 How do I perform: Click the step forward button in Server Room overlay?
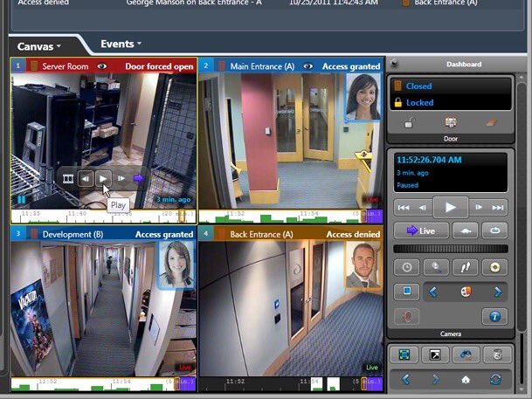click(121, 178)
